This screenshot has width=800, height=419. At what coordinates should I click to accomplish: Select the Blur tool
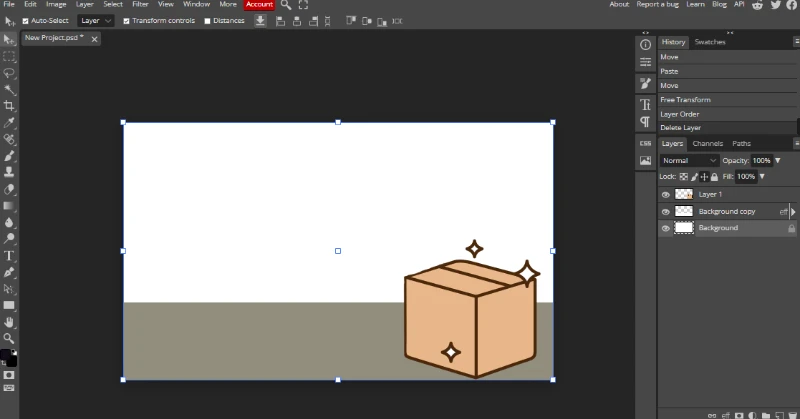9,223
